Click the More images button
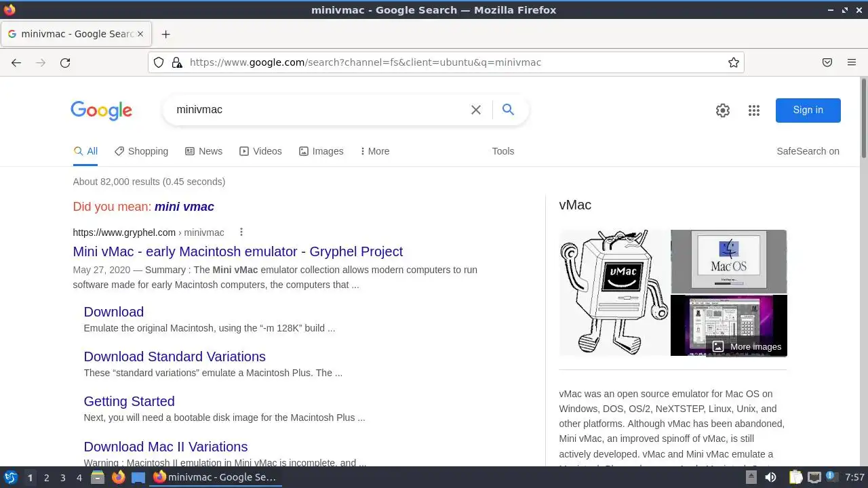This screenshot has height=488, width=868. tap(747, 346)
